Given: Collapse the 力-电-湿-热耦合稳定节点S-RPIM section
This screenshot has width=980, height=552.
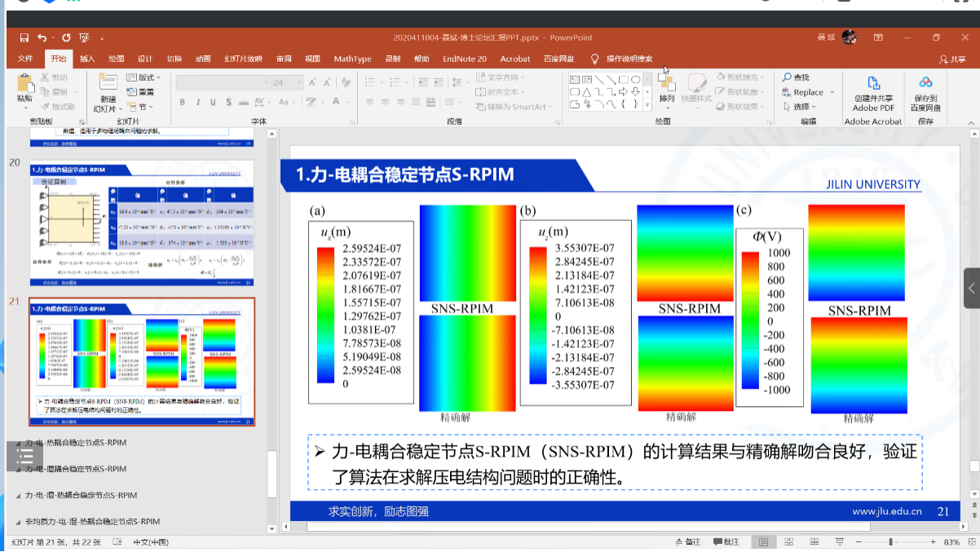Looking at the screenshot, I should 18,496.
